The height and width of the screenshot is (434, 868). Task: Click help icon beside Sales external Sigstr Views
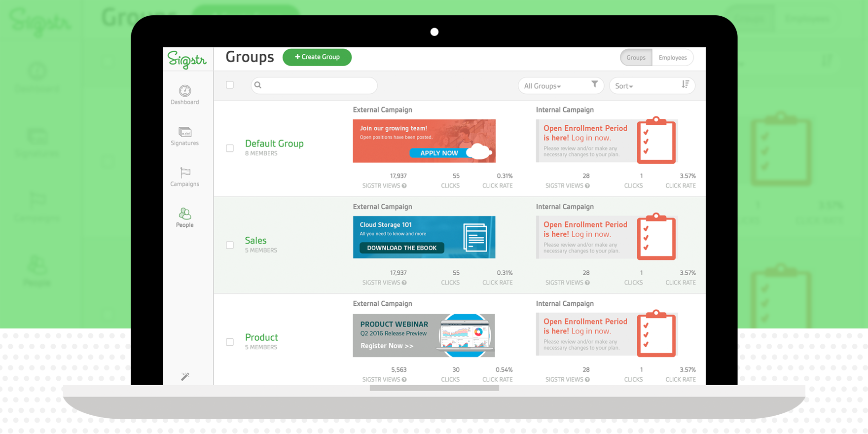[404, 283]
